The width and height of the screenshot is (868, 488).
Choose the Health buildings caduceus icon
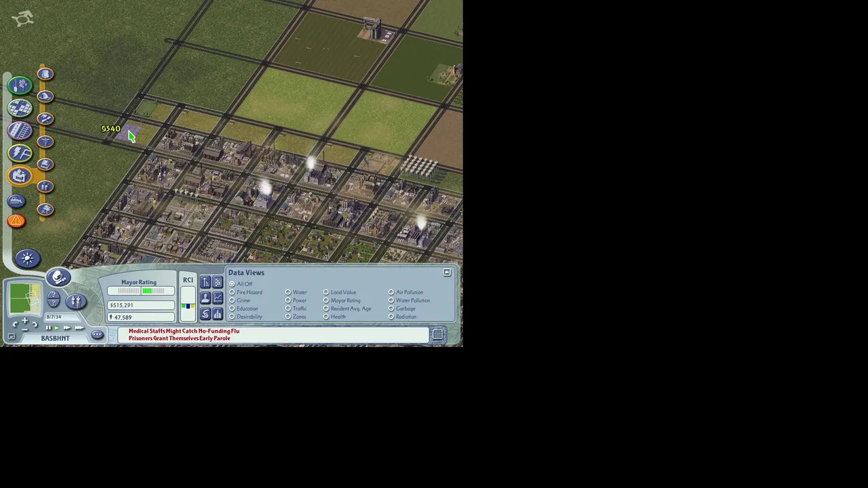[x=45, y=142]
